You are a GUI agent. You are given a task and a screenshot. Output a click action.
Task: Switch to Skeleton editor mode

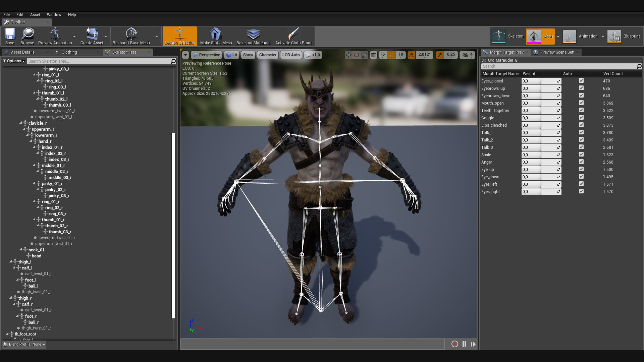[x=508, y=36]
